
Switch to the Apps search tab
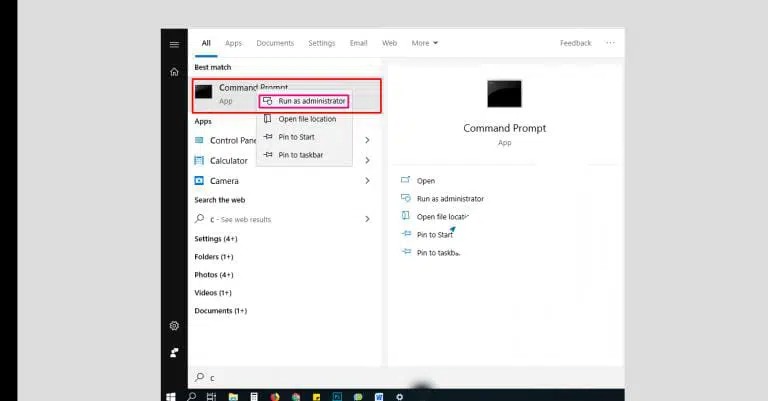(233, 43)
